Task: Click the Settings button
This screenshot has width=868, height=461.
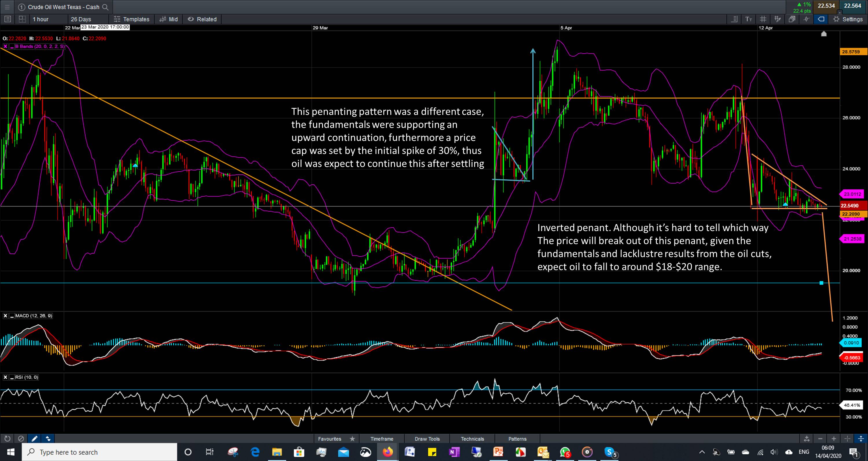Action: pos(848,19)
